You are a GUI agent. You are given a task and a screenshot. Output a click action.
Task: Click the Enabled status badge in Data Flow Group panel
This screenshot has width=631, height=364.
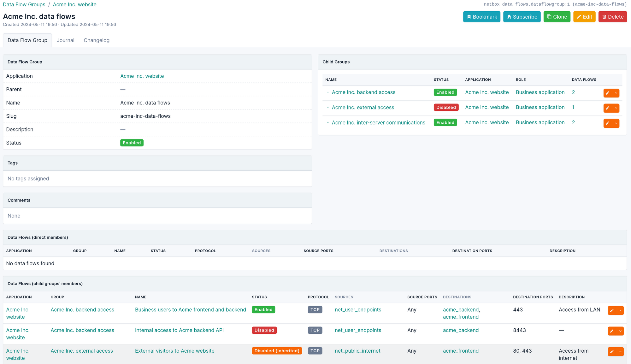132,143
